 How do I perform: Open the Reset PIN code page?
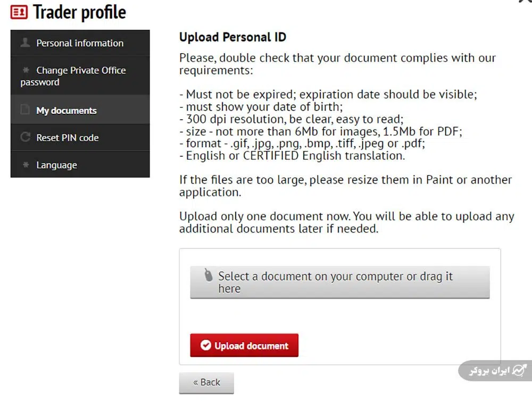coord(68,138)
